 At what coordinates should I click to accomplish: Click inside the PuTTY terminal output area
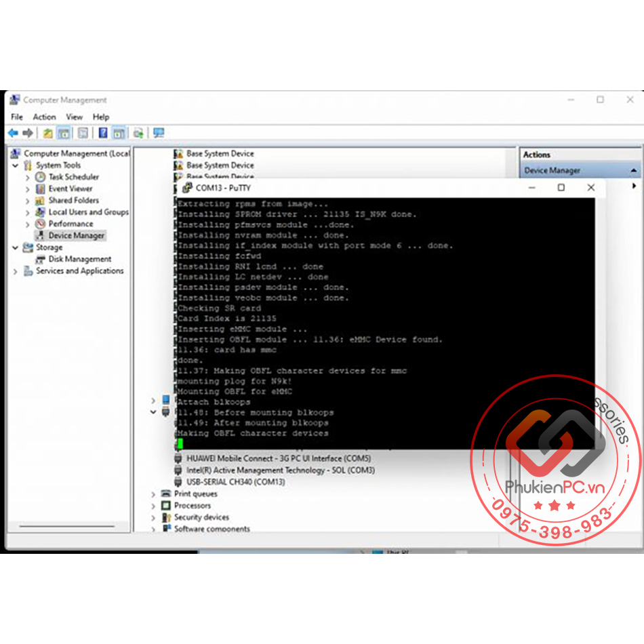click(385, 323)
